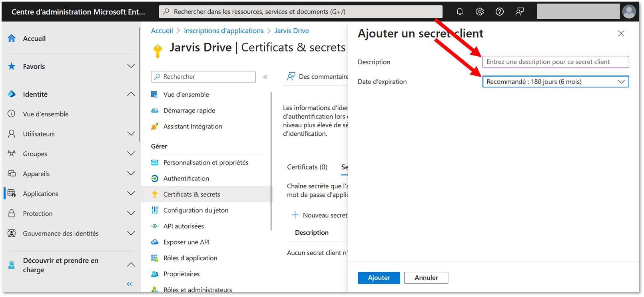Click the Des commentaires feedback icon
This screenshot has width=644, height=297.
(x=291, y=76)
